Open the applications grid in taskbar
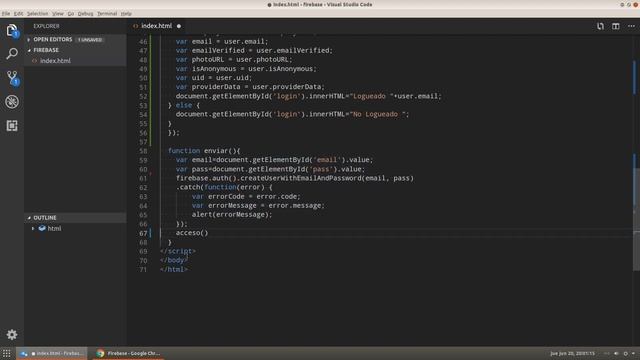 click(7, 353)
